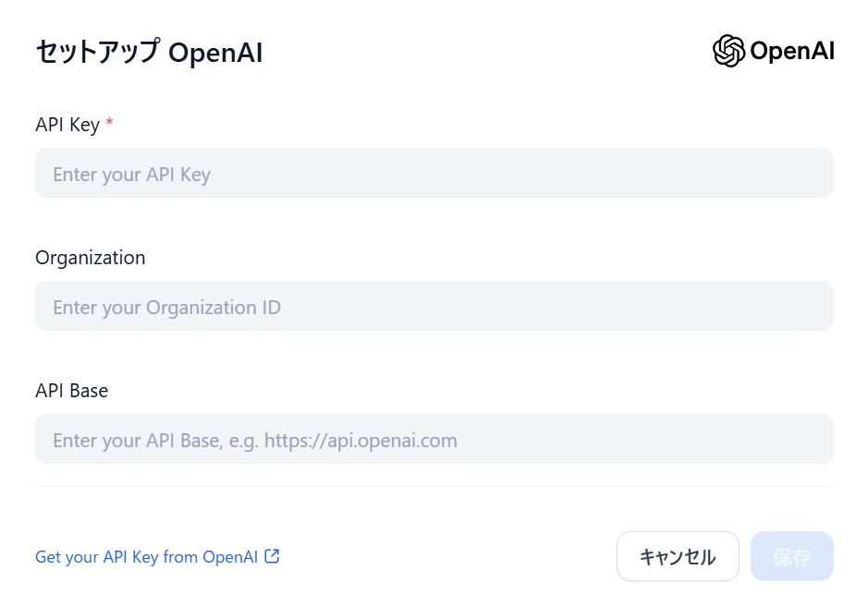Viewport: 868px width, 594px height.
Task: Focus the Organization ID input field
Action: [434, 307]
